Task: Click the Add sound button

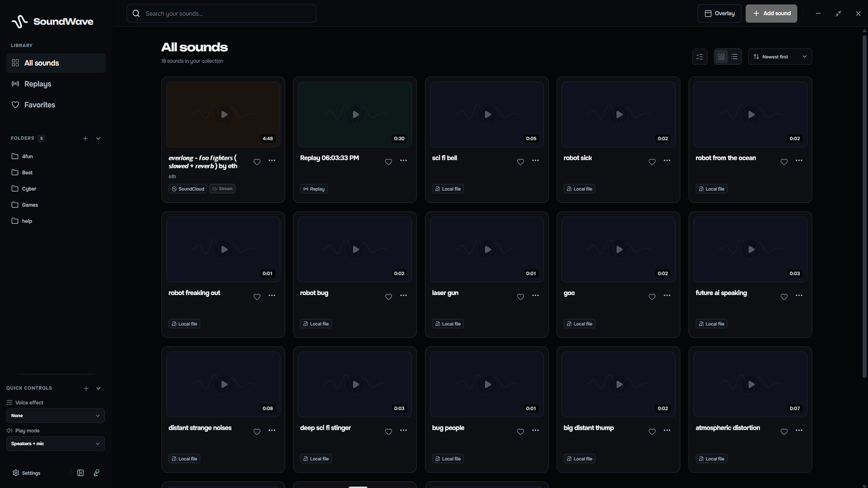Action: click(771, 14)
